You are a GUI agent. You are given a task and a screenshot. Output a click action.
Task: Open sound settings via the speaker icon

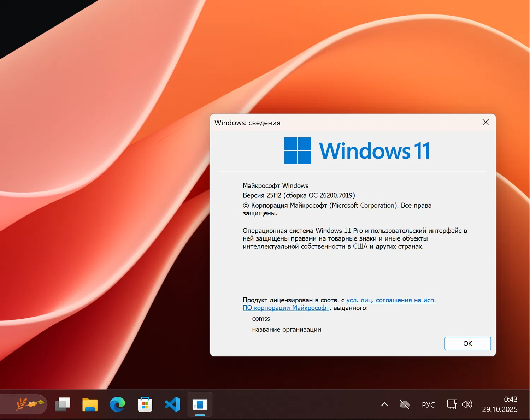[467, 404]
